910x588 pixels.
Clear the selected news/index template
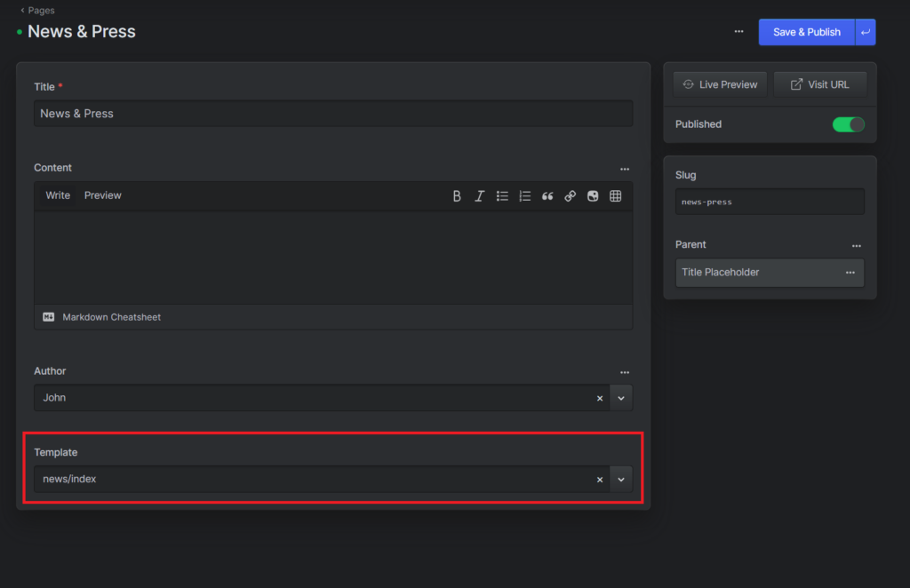(600, 480)
